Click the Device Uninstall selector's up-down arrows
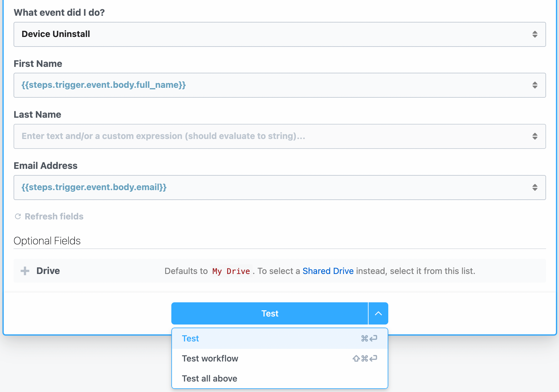Image resolution: width=559 pixels, height=392 pixels. point(535,34)
